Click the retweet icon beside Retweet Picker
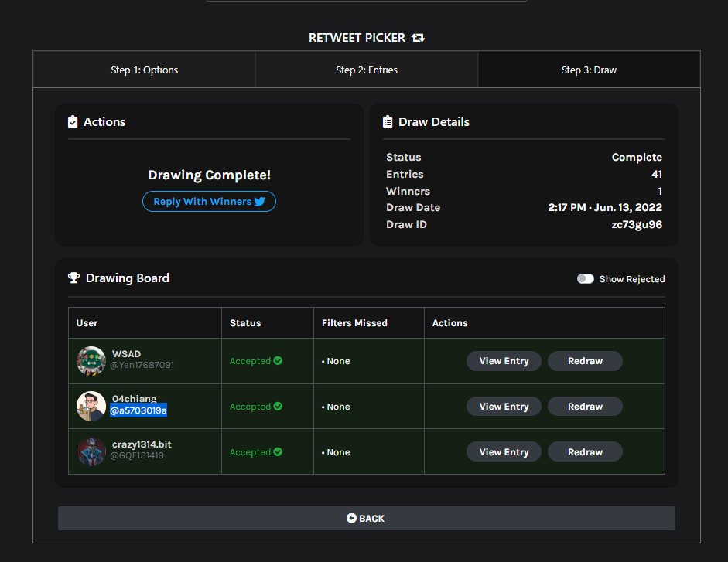728x562 pixels. click(x=418, y=38)
